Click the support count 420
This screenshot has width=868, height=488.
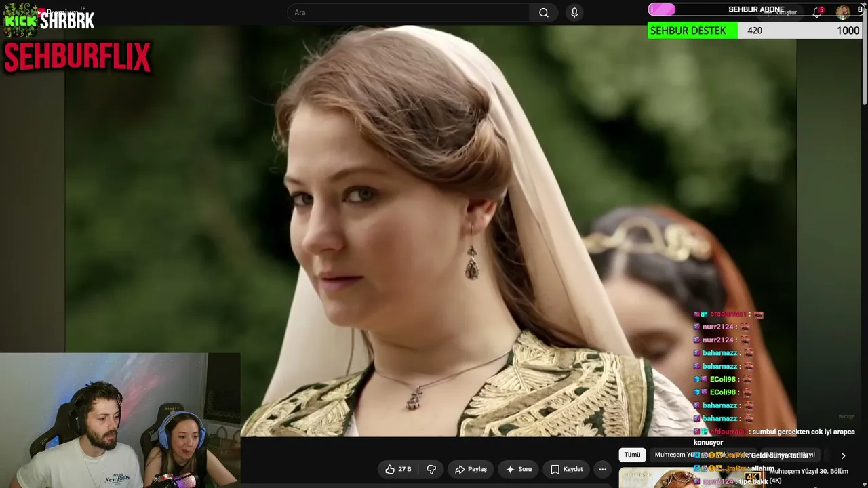pyautogui.click(x=755, y=30)
